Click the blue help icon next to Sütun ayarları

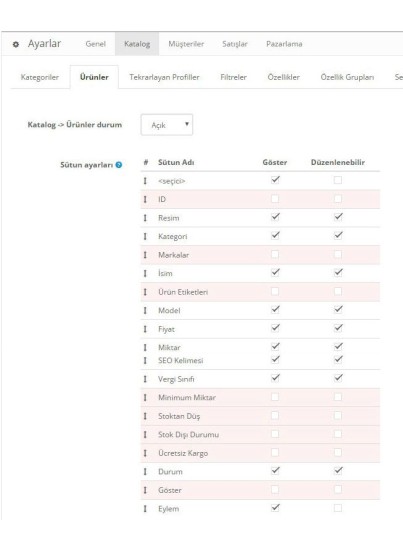point(119,165)
